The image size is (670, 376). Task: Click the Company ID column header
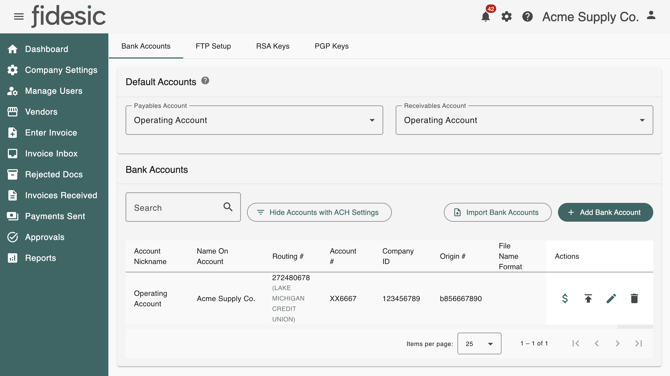coord(398,256)
